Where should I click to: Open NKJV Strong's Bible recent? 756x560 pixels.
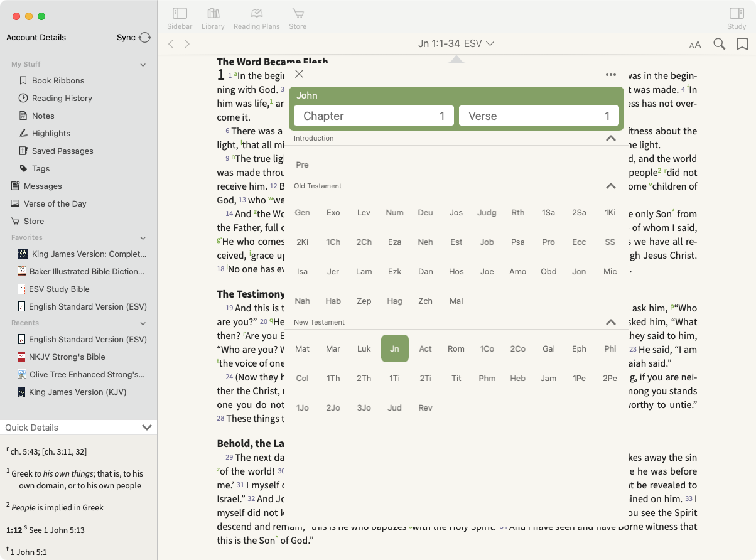point(67,357)
